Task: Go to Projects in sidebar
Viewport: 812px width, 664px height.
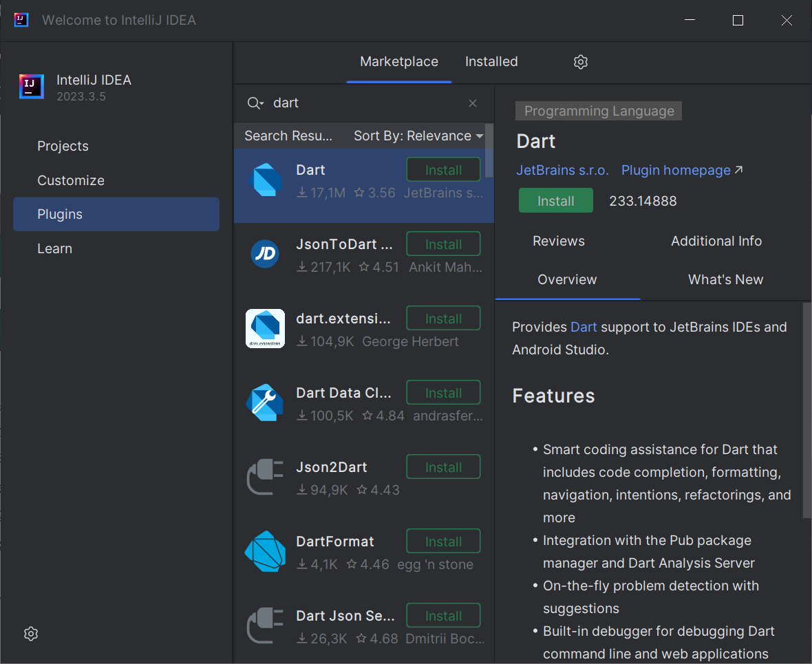Action: coord(63,146)
